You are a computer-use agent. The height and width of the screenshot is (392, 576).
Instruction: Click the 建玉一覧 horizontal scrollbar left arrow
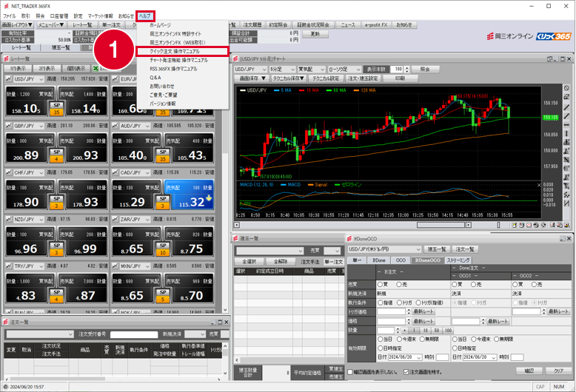237,360
